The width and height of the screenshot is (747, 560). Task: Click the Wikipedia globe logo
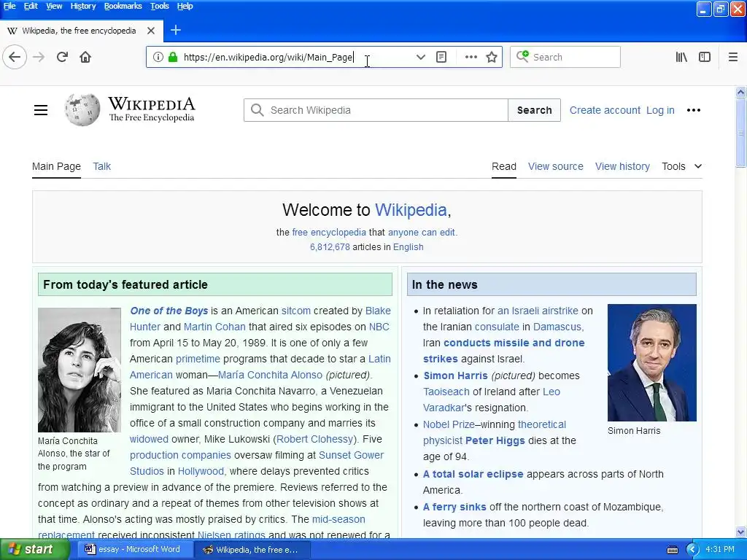click(x=82, y=109)
